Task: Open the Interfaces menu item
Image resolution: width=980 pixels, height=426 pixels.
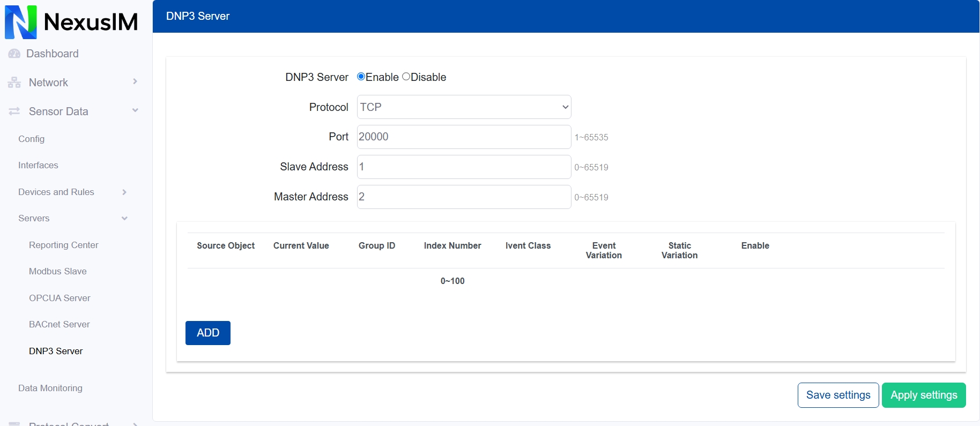Action: [38, 165]
